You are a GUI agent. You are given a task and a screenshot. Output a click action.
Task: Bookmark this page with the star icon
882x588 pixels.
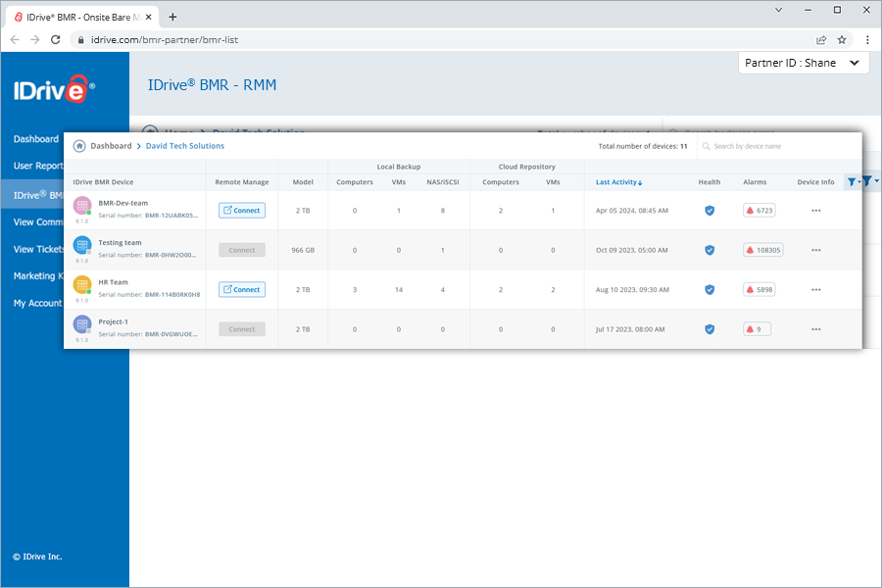pos(842,39)
